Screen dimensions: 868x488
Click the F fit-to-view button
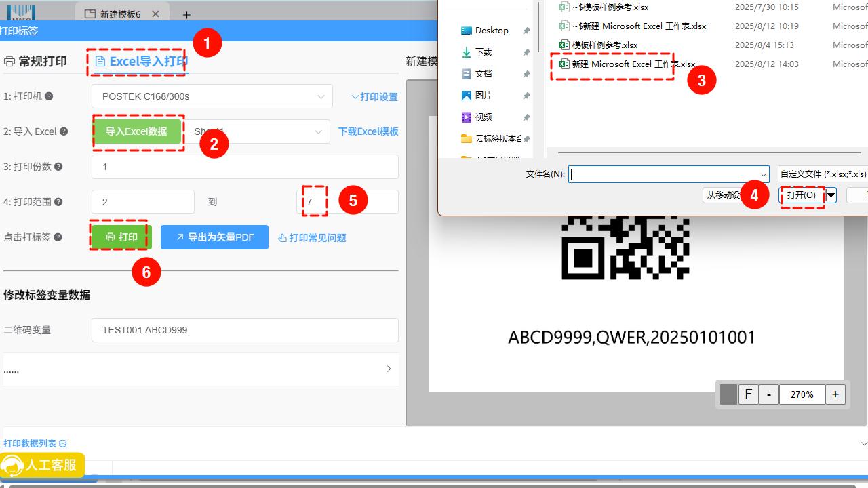pos(748,394)
